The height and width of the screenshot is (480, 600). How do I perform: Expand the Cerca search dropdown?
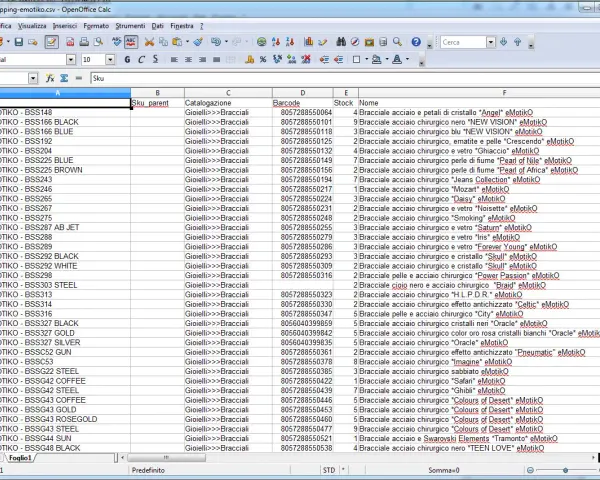pos(491,42)
